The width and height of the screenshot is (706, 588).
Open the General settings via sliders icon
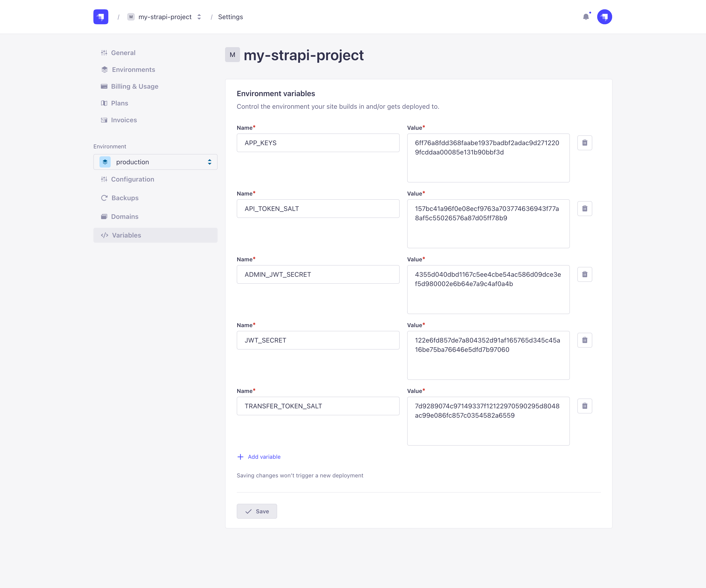[104, 52]
